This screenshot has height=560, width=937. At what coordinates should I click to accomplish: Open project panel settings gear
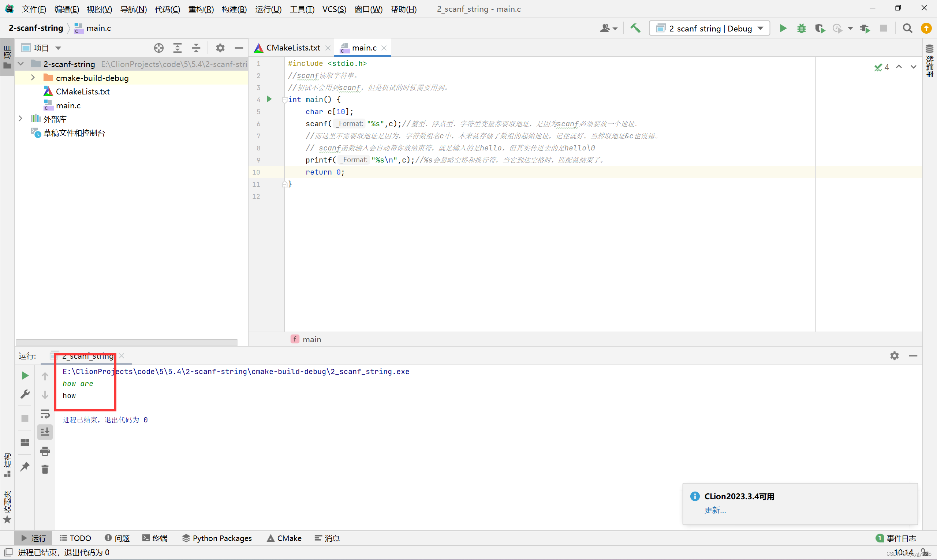(x=220, y=48)
